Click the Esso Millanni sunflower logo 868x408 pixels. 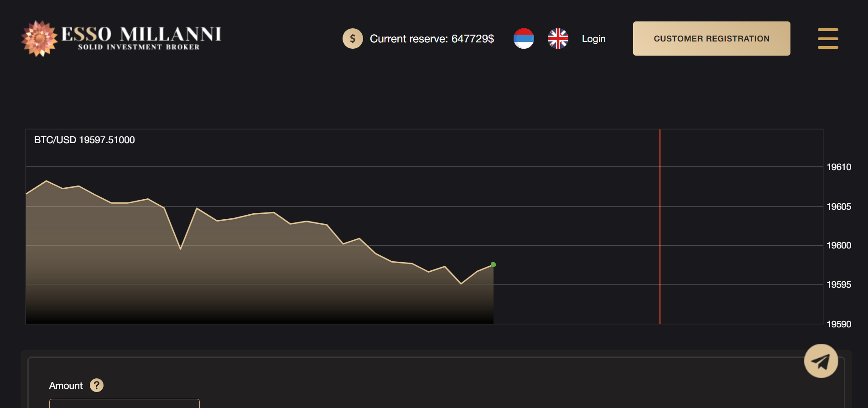point(39,39)
